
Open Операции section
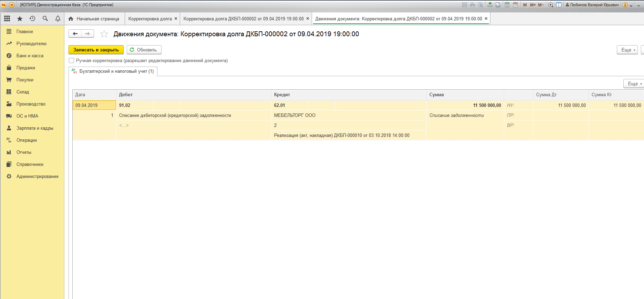click(x=32, y=140)
